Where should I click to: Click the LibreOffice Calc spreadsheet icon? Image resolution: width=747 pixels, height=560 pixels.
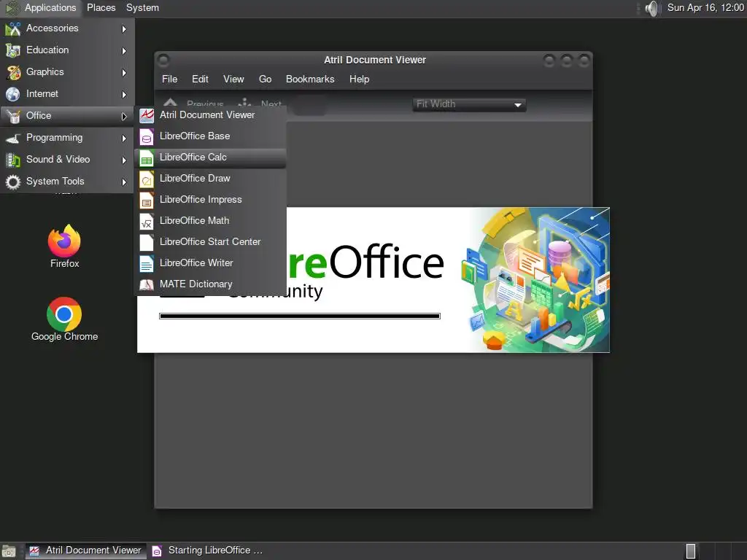[x=147, y=158]
